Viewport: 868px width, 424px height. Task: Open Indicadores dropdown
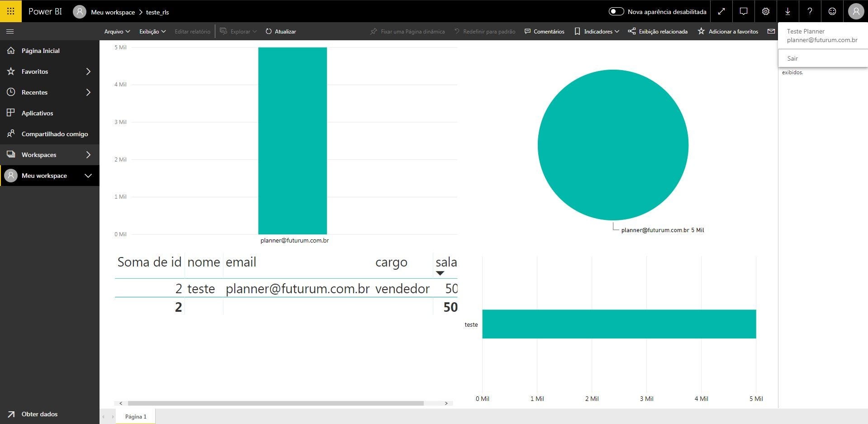[x=597, y=31]
